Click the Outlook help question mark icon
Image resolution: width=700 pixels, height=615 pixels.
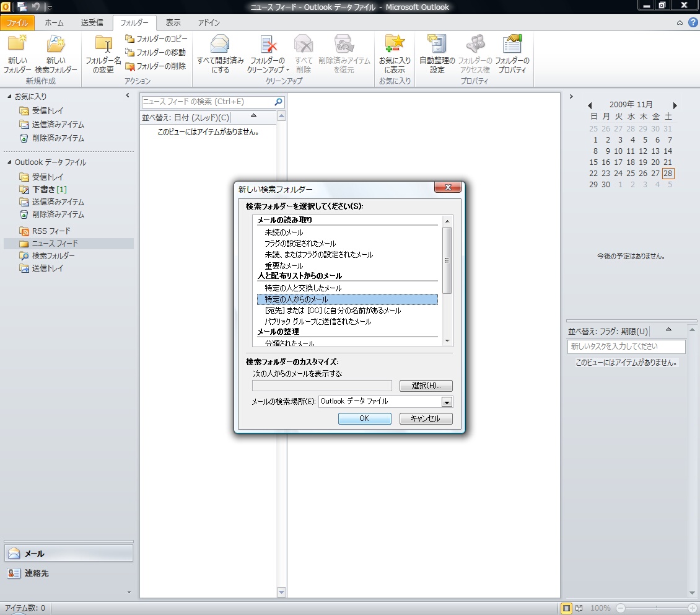[x=693, y=22]
